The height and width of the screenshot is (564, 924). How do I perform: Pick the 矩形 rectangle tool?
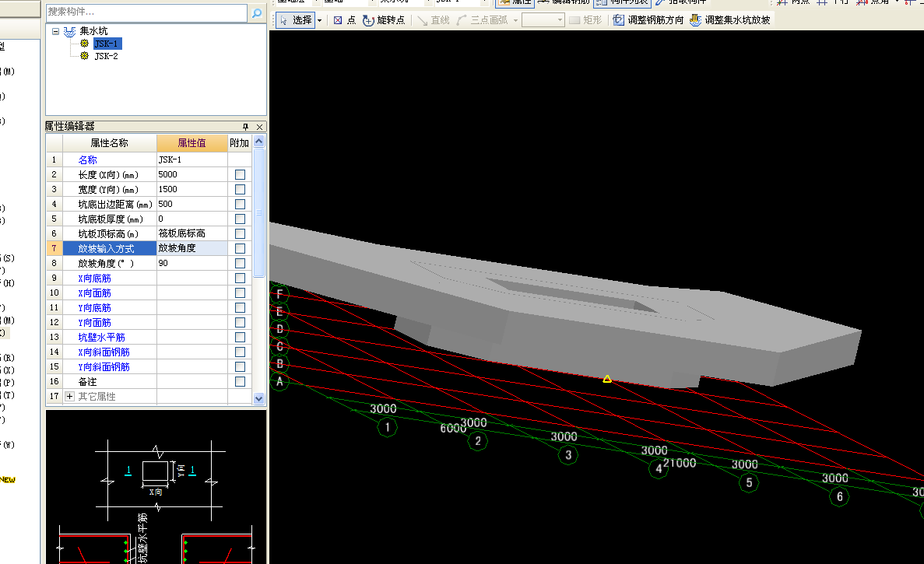click(x=585, y=20)
